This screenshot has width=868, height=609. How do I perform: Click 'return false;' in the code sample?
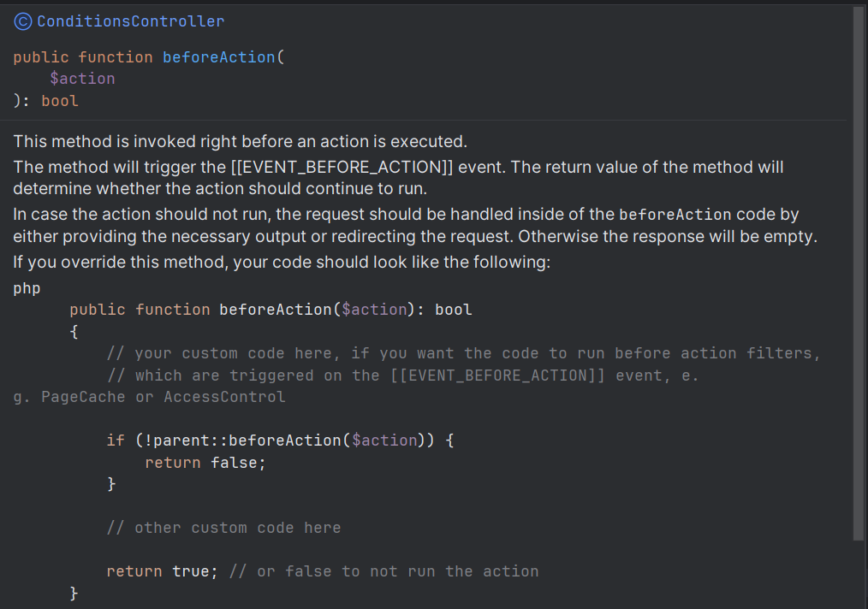pyautogui.click(x=205, y=463)
